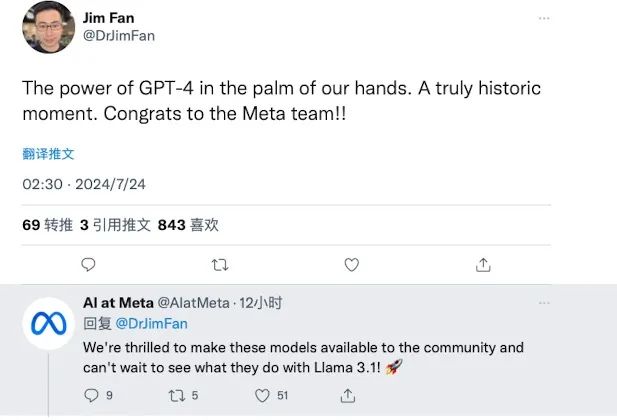The image size is (617, 420).
Task: Like Jim Fan's GPT-4 tweet
Action: click(352, 265)
